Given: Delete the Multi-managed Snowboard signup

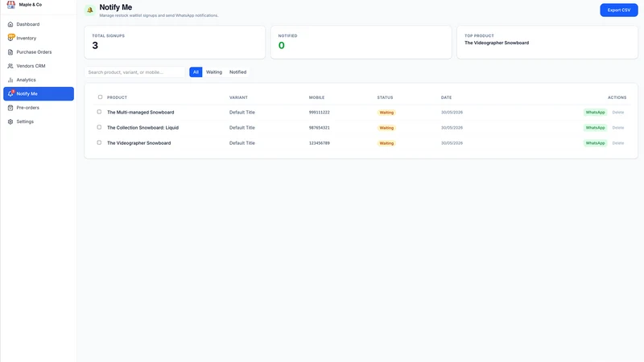Looking at the screenshot, I should point(618,112).
